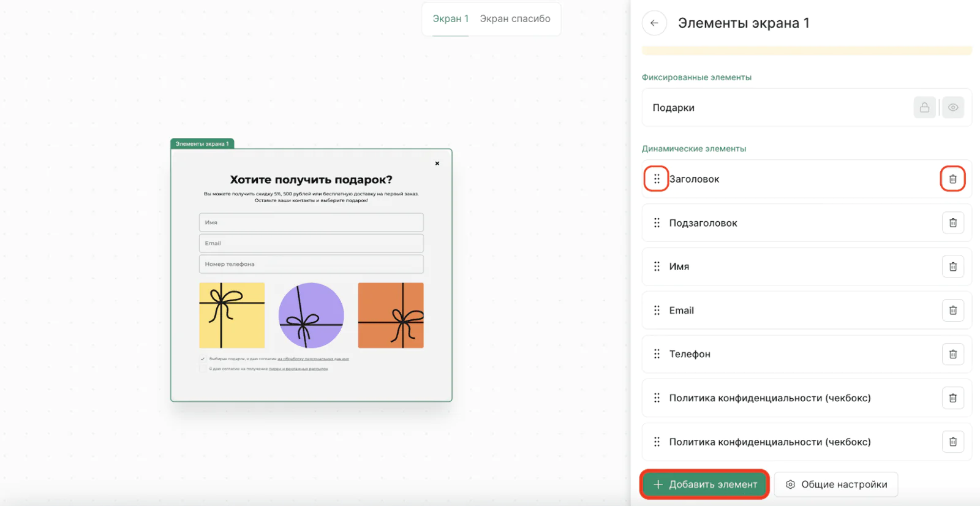Click the drag handle of the Email list row

[x=657, y=311]
